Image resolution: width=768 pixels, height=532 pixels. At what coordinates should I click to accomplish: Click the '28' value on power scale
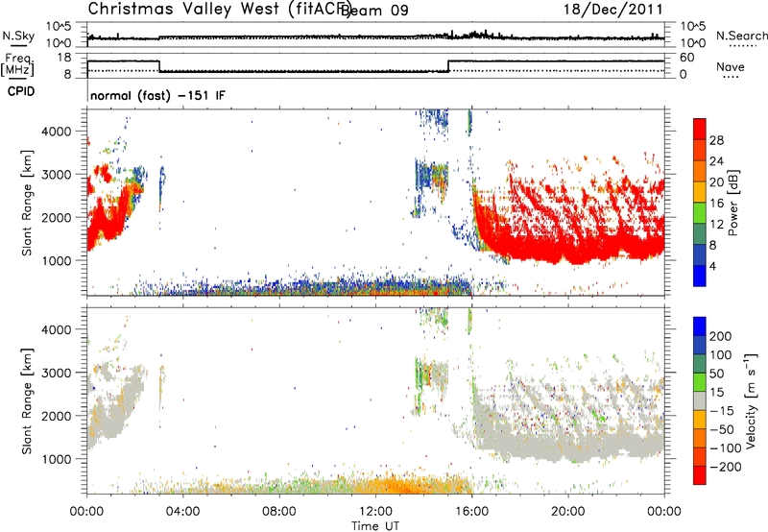[x=716, y=140]
